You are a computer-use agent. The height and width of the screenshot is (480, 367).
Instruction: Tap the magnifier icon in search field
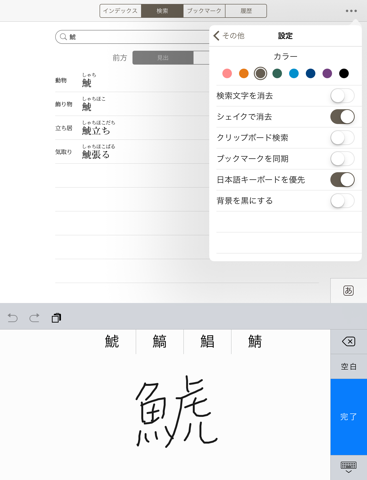[x=63, y=37]
